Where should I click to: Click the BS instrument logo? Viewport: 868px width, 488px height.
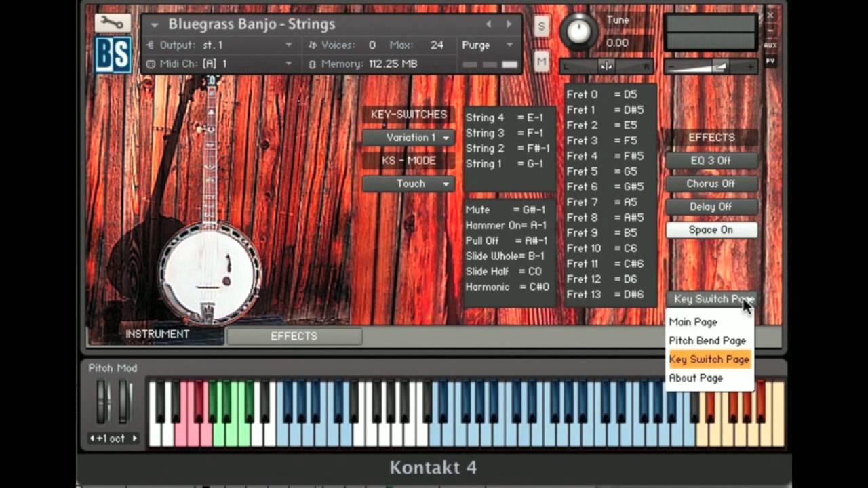pos(113,54)
